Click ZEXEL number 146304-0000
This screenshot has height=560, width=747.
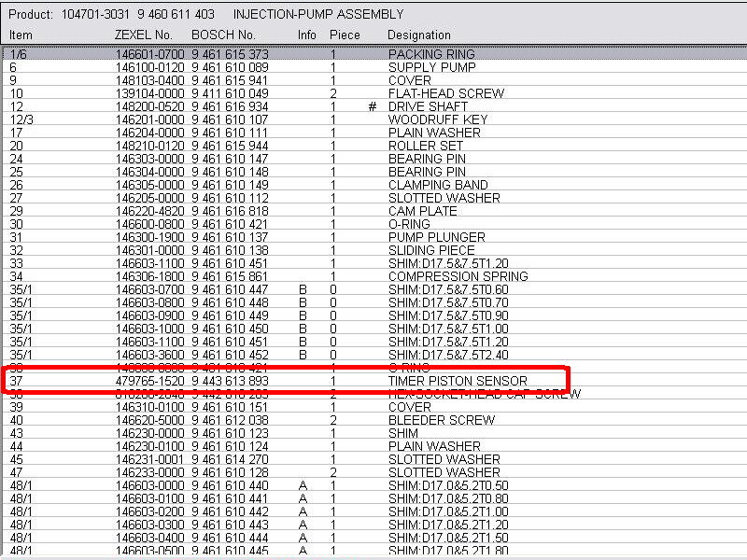[149, 172]
